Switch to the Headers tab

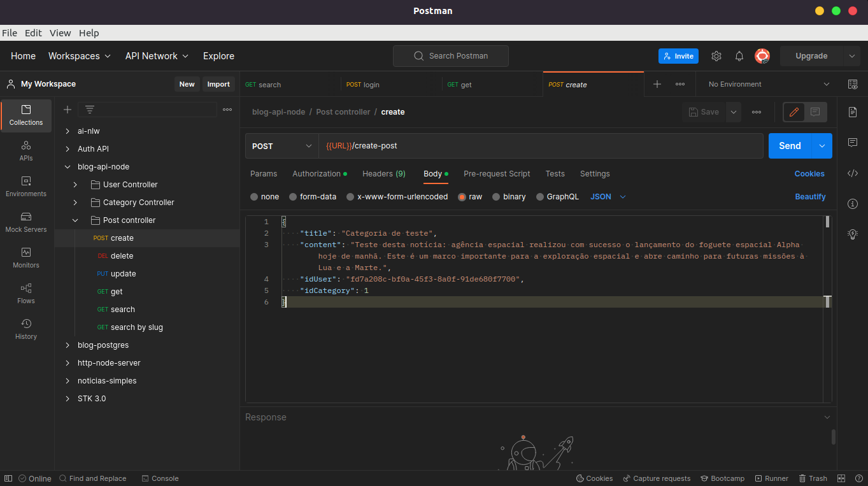[383, 174]
